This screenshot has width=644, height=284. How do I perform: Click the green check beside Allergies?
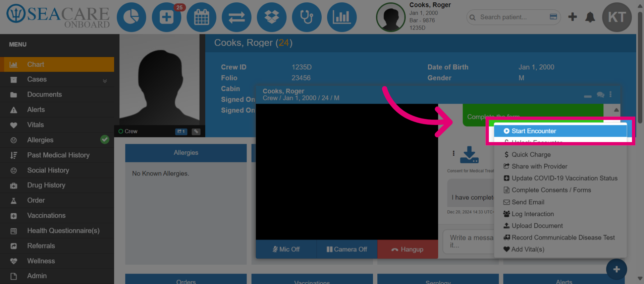[105, 139]
